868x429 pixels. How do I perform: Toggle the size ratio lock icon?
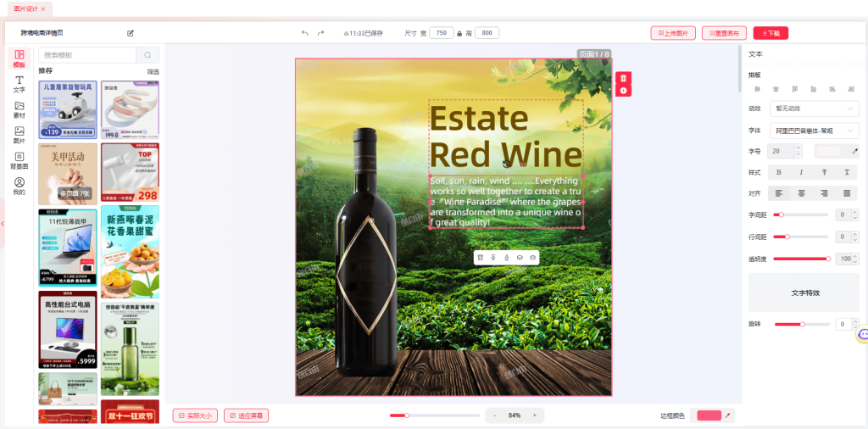click(459, 33)
